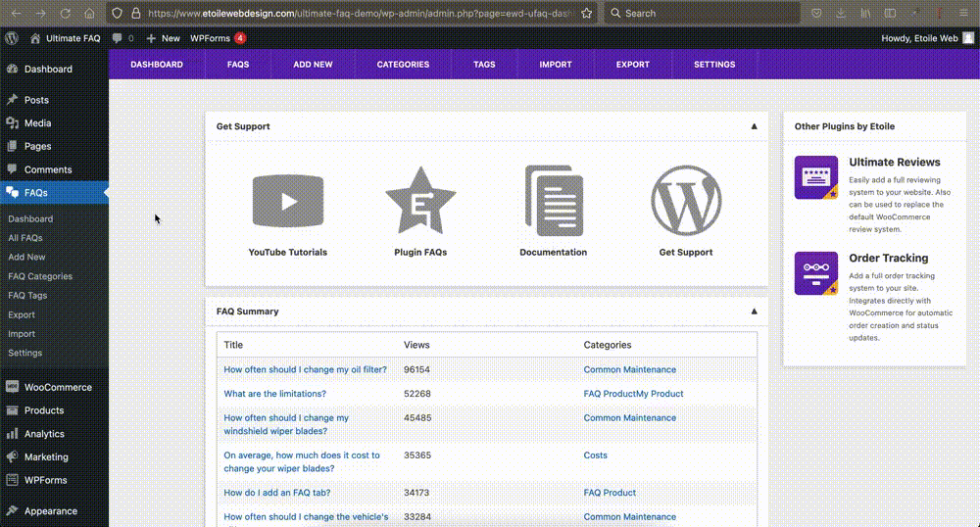The width and height of the screenshot is (980, 527).
Task: Collapse the FAQ Summary panel
Action: click(754, 311)
